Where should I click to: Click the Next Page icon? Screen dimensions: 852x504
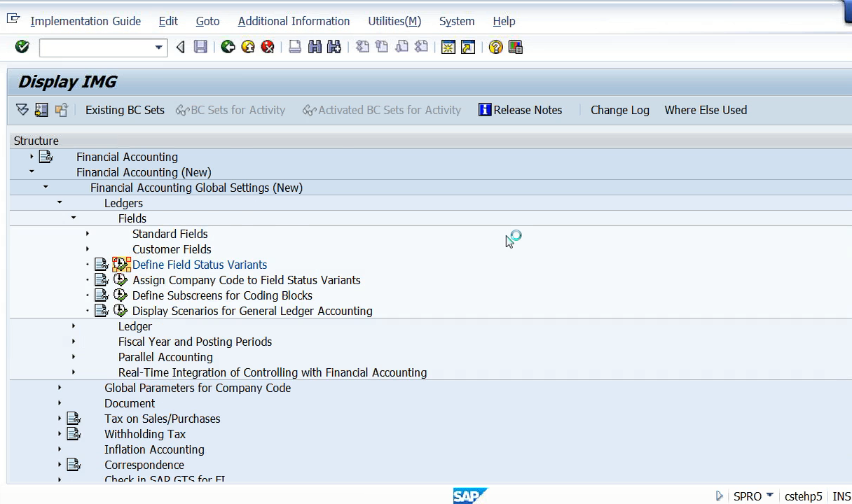click(x=401, y=47)
